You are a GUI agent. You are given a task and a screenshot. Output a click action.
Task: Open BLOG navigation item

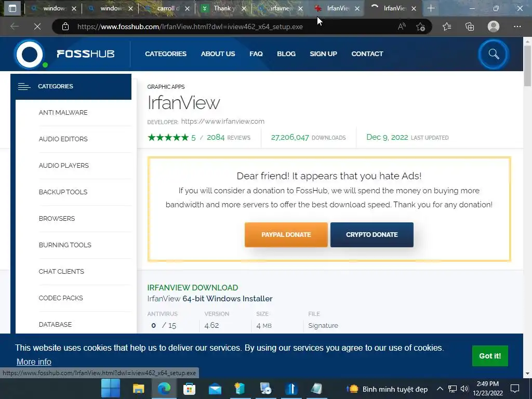[286, 54]
